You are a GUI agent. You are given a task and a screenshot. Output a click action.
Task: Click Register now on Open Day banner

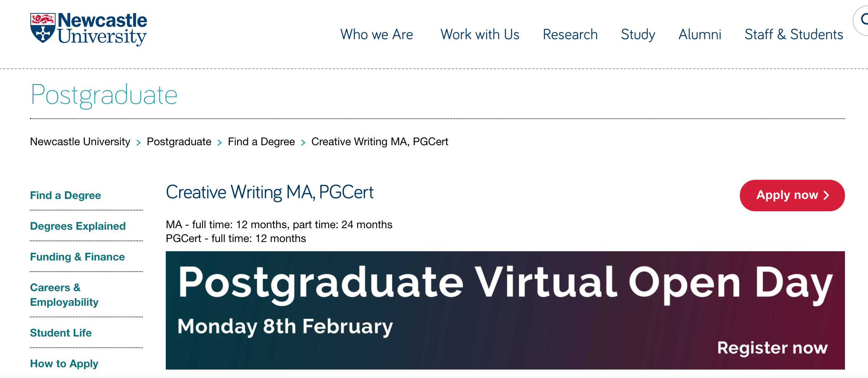[772, 348]
